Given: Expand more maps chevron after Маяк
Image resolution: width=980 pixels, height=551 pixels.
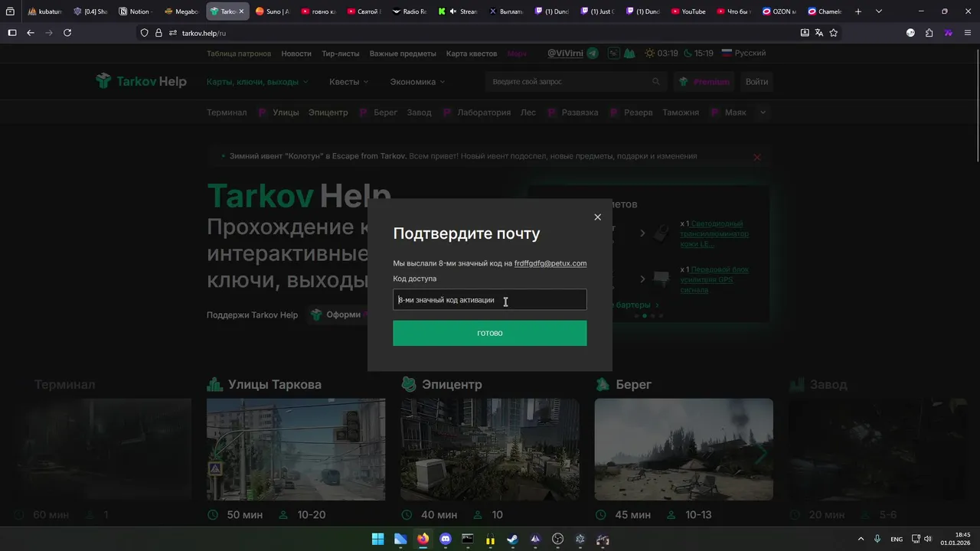Looking at the screenshot, I should pyautogui.click(x=763, y=112).
